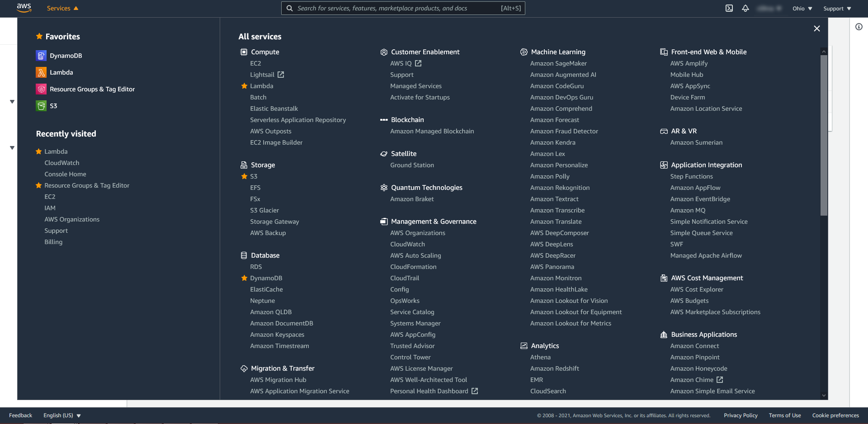Open Amazon Braket
Screen dimensions: 868x424
(x=412, y=199)
